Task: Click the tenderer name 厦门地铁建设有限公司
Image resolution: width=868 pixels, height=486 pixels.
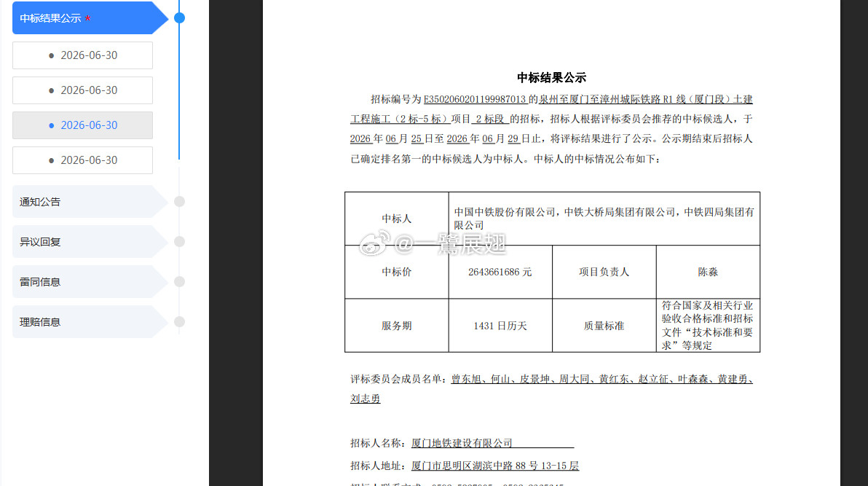Action: pos(462,443)
